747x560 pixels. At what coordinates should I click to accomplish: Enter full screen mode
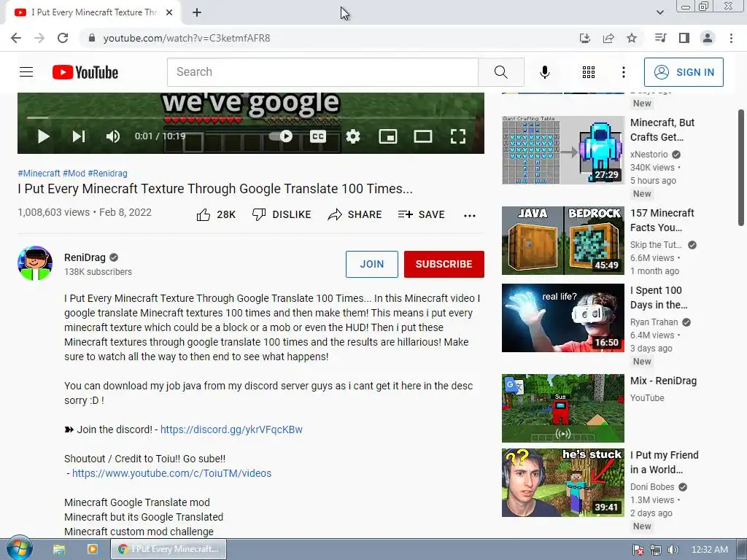pos(458,136)
